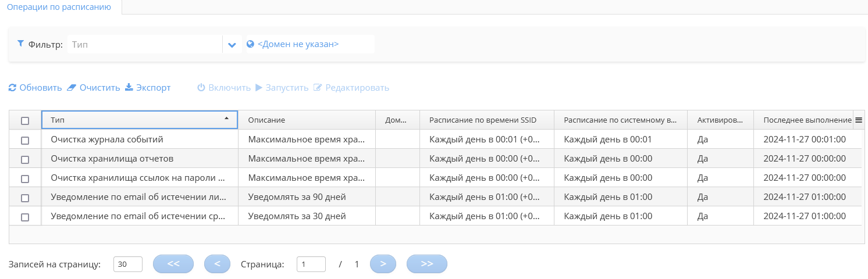The width and height of the screenshot is (868, 279).
Task: Click the domain globe icon in filter
Action: (250, 44)
